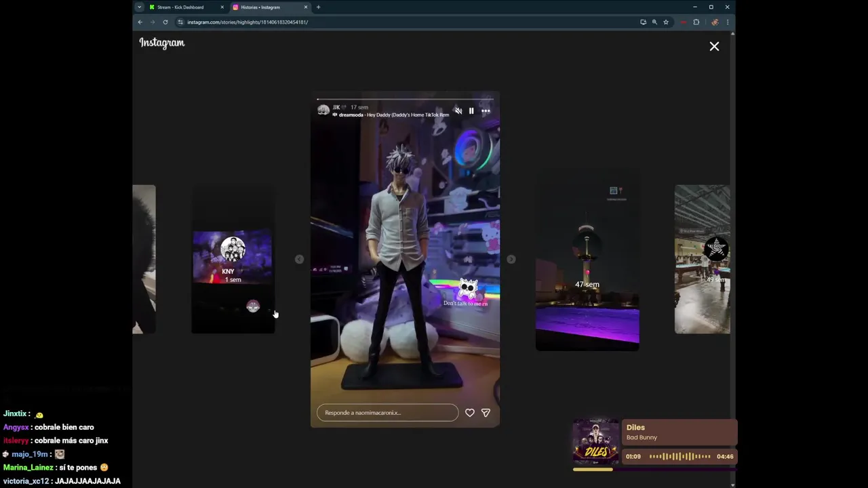Viewport: 868px width, 488px height.
Task: Reload the Instagram page
Action: point(165,22)
